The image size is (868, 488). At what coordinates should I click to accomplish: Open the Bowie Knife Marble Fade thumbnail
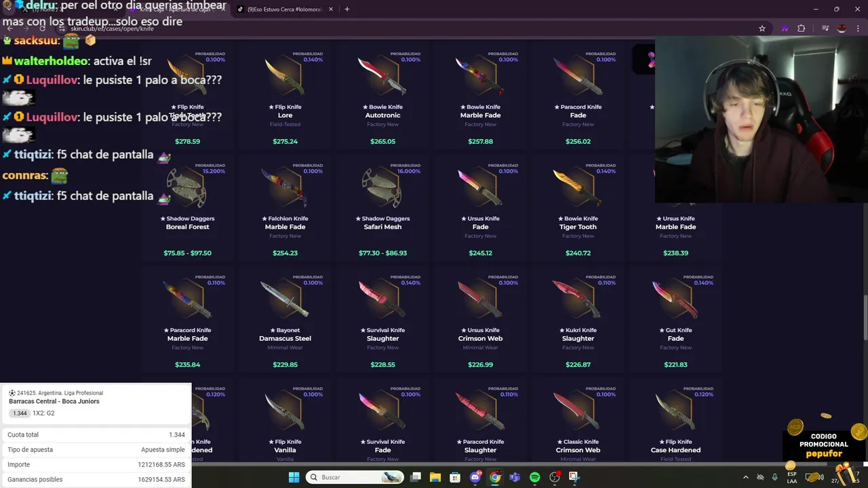[480, 77]
